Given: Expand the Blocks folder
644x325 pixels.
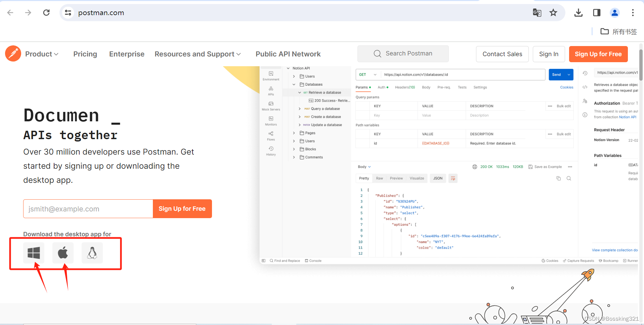Looking at the screenshot, I should [x=294, y=149].
